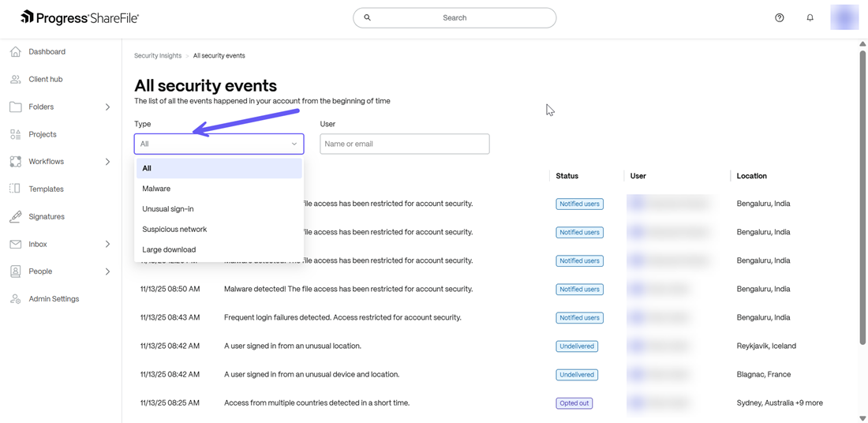
Task: Open the help question mark icon
Action: coord(779,17)
